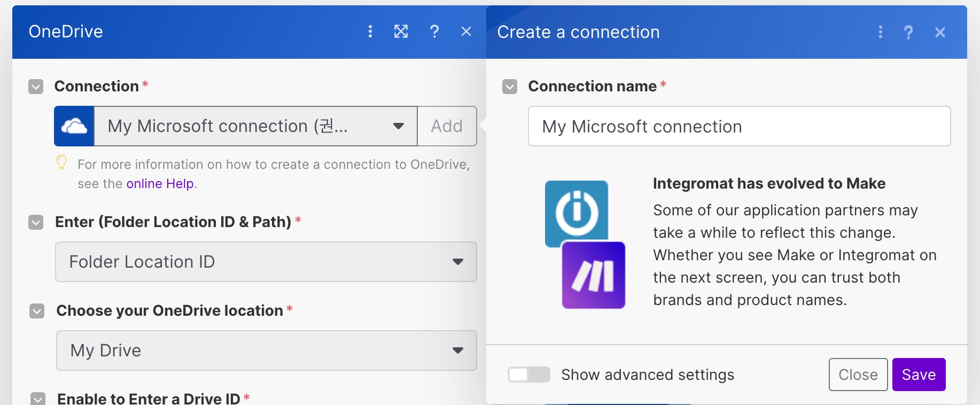
Task: Open the My Microsoft connection dropdown
Action: [x=255, y=126]
